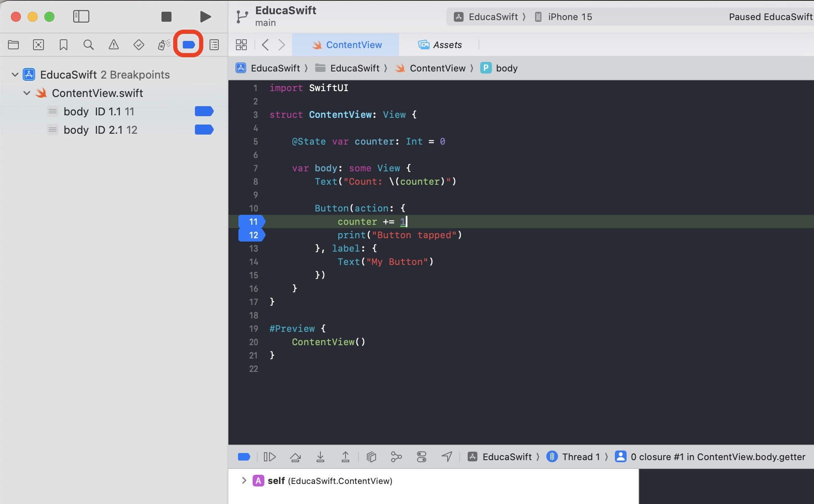
Task: Select the EducaSwift scheme in toolbar
Action: pyautogui.click(x=486, y=17)
